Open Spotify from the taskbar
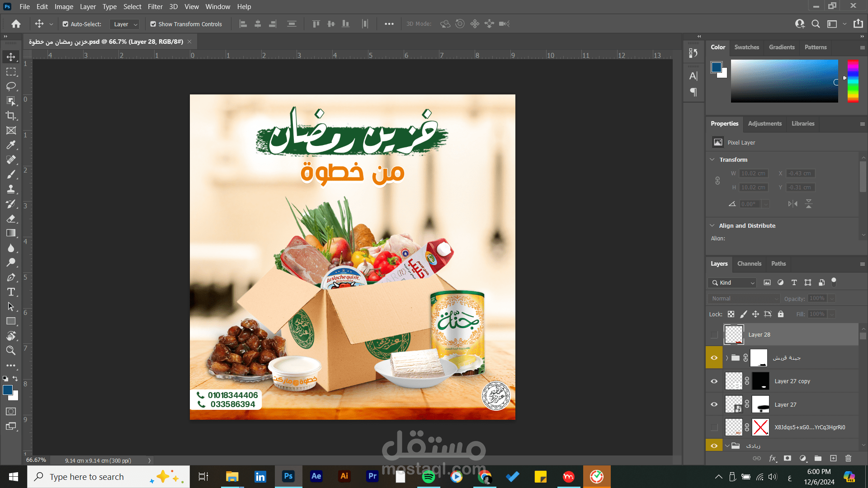The width and height of the screenshot is (868, 488). [x=428, y=477]
